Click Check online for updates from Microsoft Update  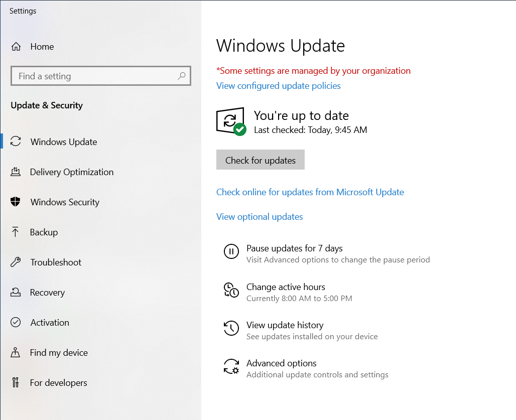tap(310, 192)
